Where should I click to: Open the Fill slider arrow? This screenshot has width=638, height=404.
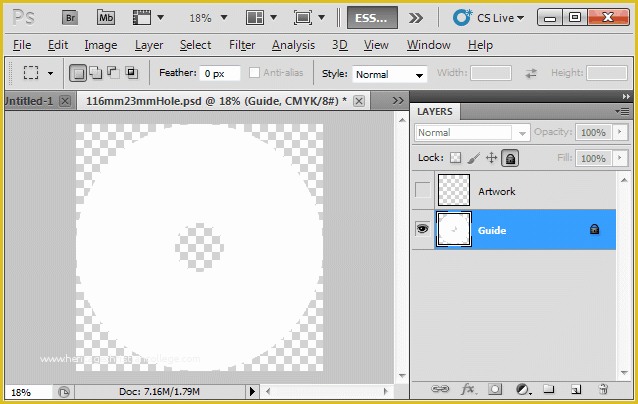click(620, 158)
